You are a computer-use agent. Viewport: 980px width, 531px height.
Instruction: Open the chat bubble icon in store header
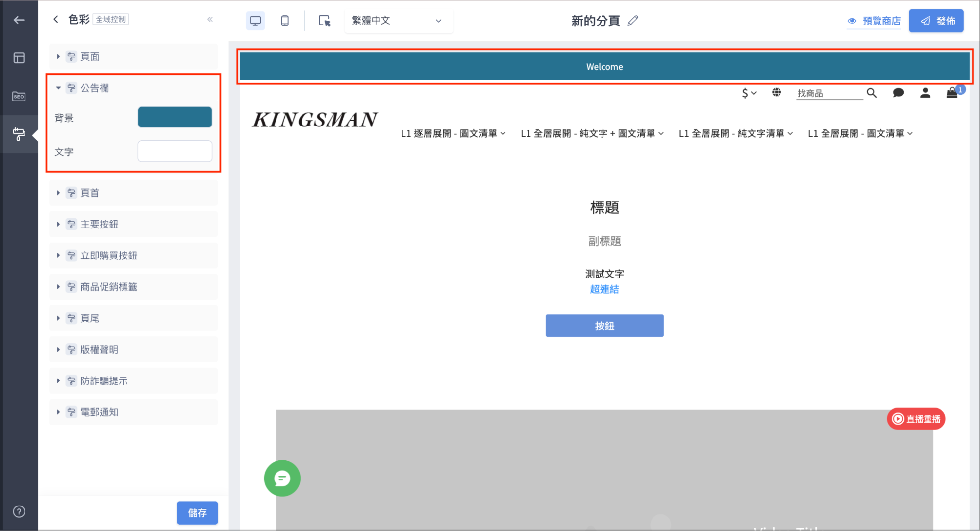(898, 93)
